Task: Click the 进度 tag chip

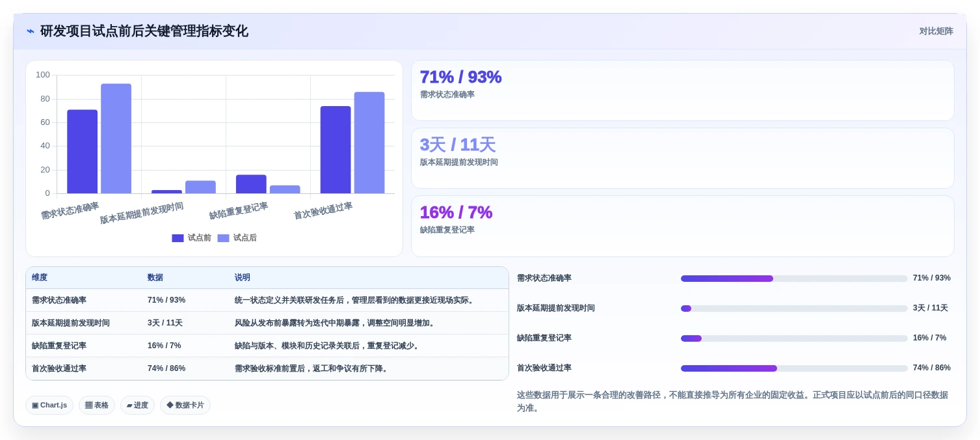Action: (137, 405)
